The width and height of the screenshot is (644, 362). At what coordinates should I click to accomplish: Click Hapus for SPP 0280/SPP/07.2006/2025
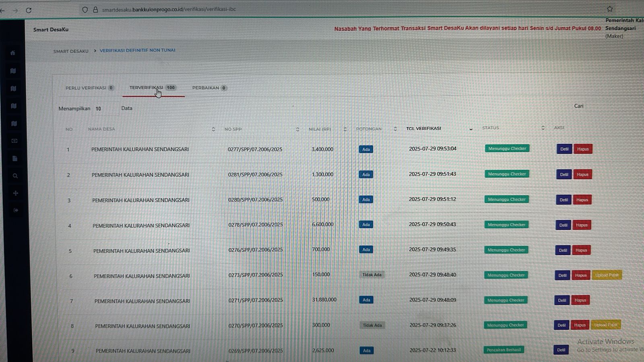click(x=582, y=200)
